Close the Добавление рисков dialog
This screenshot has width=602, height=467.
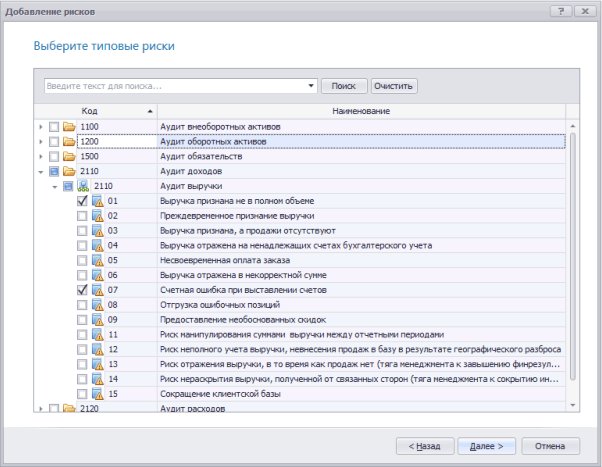point(585,11)
